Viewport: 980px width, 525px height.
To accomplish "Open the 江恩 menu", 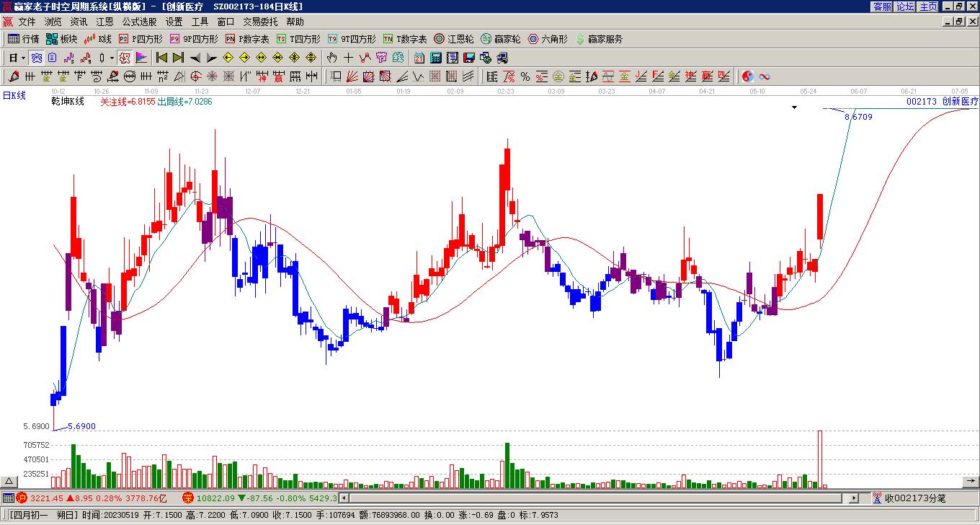I will tap(104, 22).
